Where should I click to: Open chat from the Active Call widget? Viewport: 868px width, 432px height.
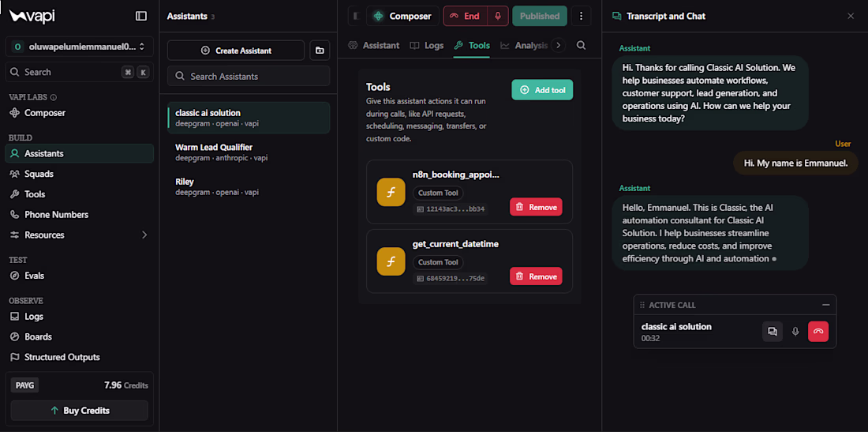[x=773, y=332]
